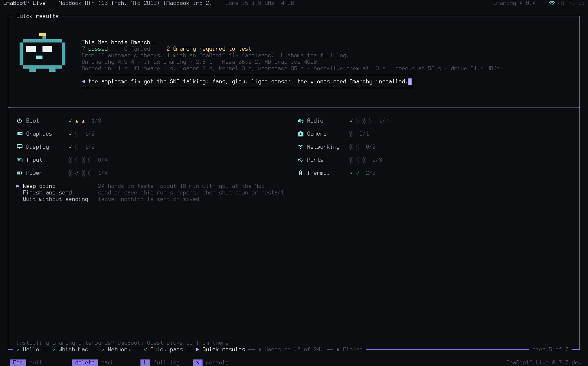Go to the Which Mac step
This screenshot has height=366, width=588.
(x=70, y=350)
